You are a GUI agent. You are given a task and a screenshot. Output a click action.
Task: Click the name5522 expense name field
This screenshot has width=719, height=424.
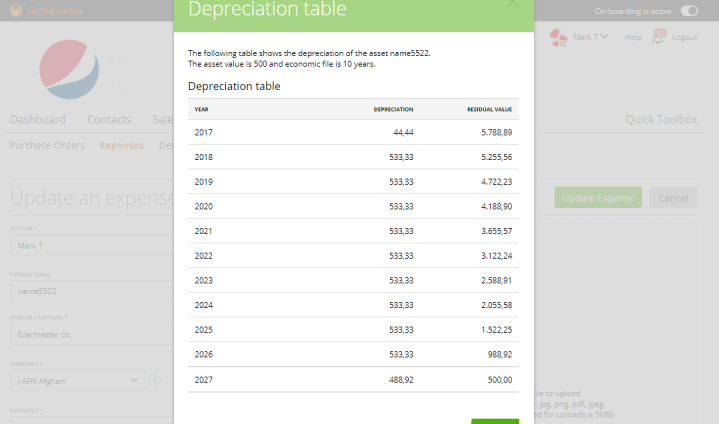(92, 291)
